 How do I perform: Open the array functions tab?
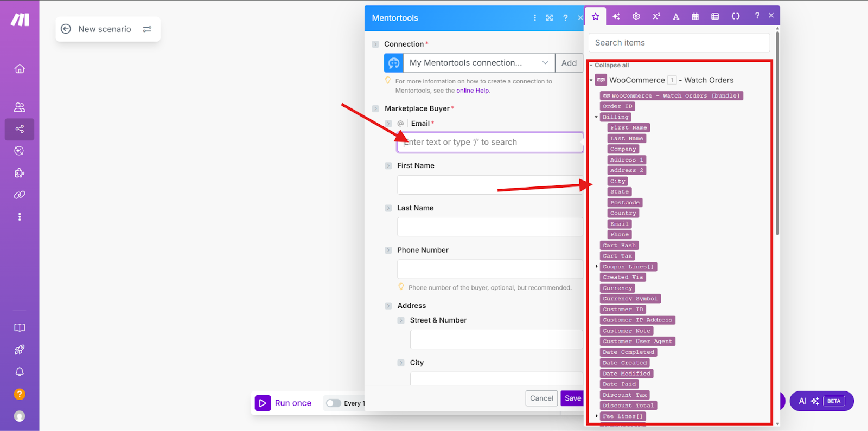click(x=715, y=16)
